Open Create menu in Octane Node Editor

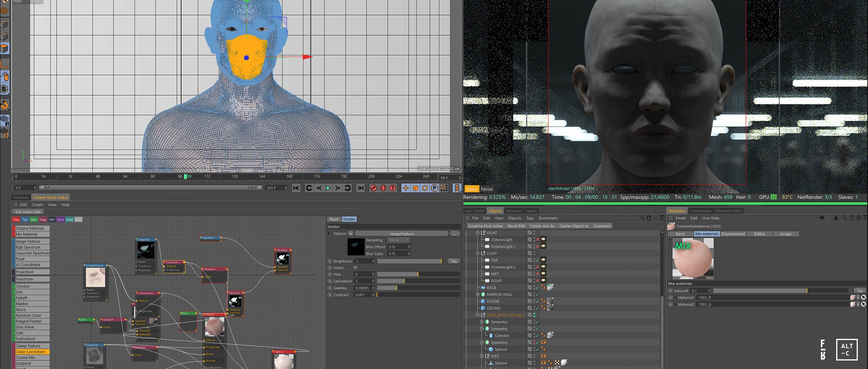[37, 205]
